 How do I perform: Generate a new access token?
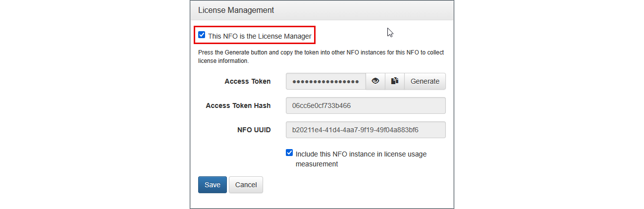pyautogui.click(x=425, y=81)
